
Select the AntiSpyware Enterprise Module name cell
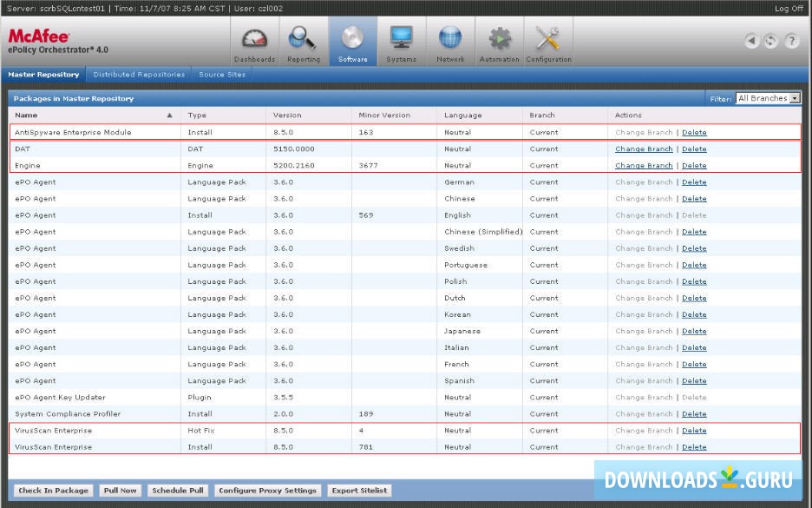click(73, 132)
